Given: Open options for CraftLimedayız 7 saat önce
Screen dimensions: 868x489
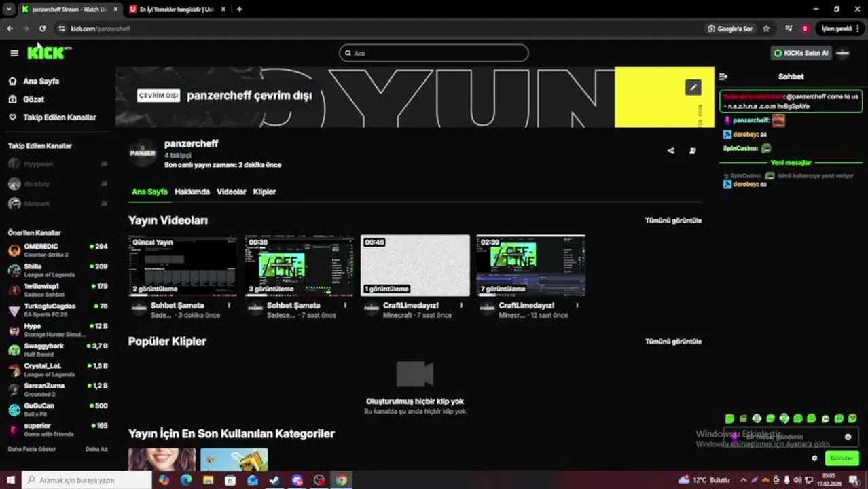Looking at the screenshot, I should click(x=461, y=306).
